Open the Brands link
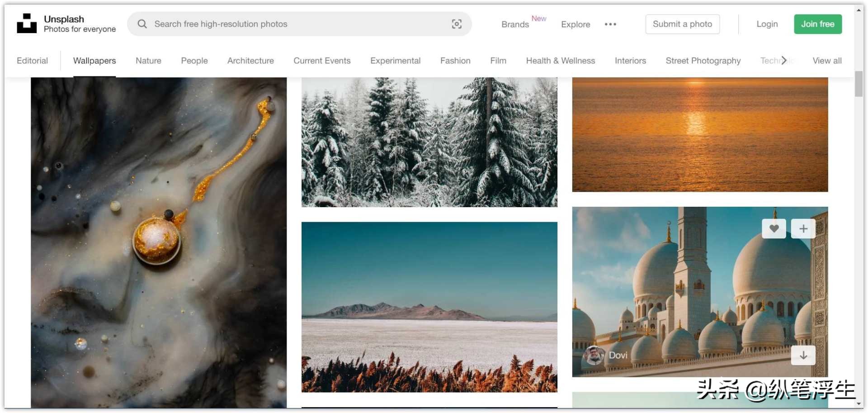 pos(515,24)
